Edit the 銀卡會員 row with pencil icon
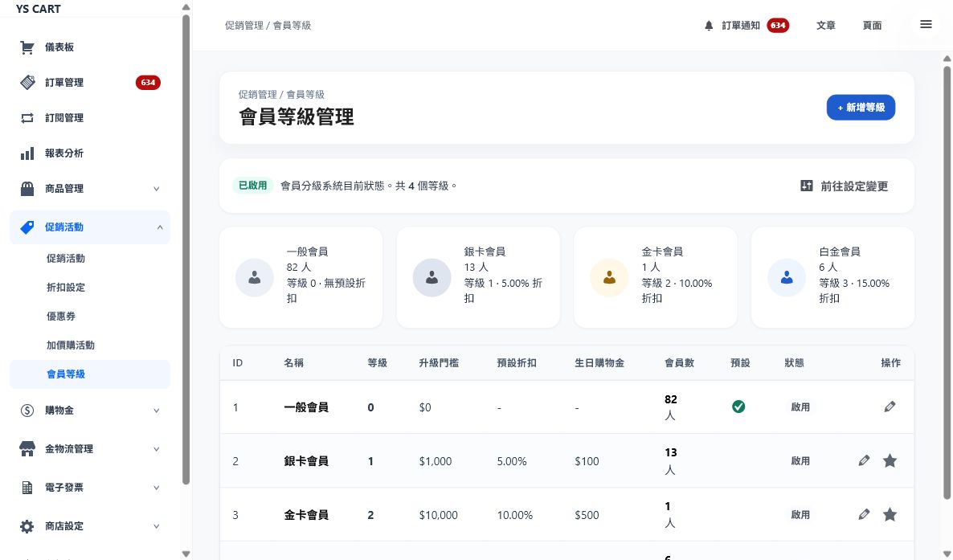This screenshot has width=953, height=560. pos(864,461)
